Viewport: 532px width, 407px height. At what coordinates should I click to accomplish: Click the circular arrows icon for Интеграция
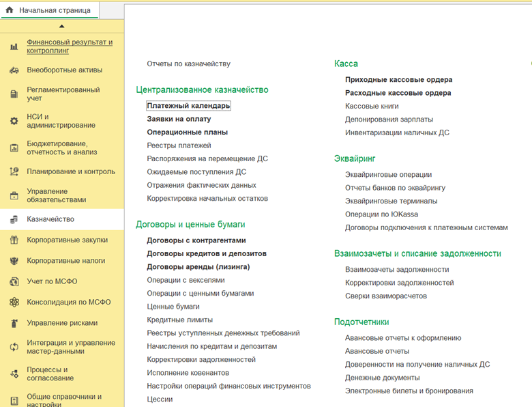tap(14, 347)
